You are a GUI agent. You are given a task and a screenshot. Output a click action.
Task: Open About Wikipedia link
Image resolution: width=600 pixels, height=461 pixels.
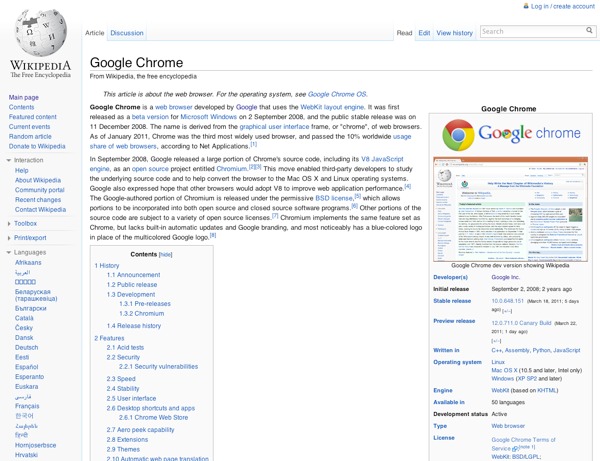tap(38, 180)
